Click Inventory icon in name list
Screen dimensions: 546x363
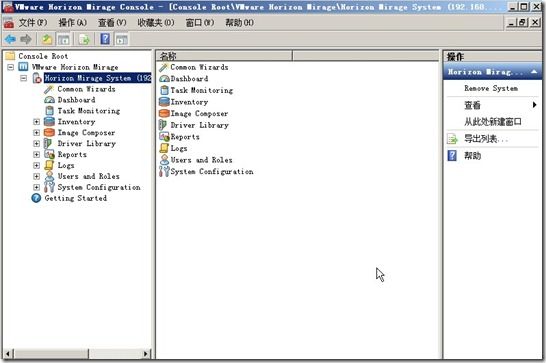pos(164,102)
